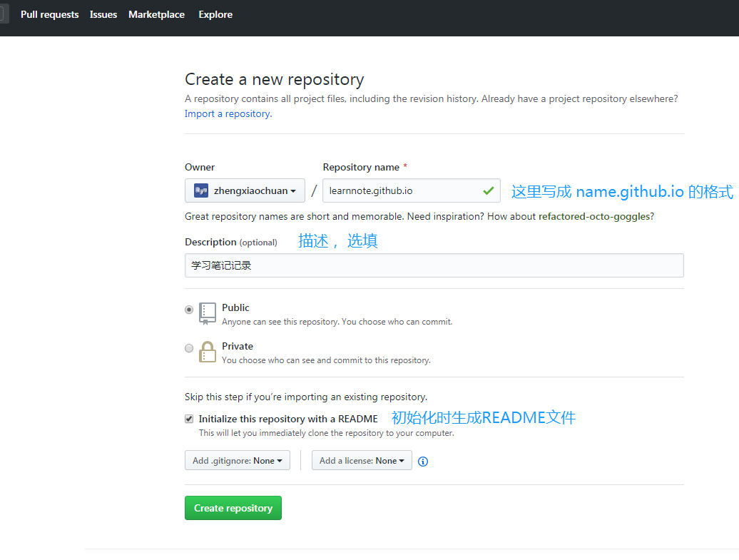Click 'You choose who can see and commit' text
Viewport: 739px width, 560px height.
coord(326,360)
